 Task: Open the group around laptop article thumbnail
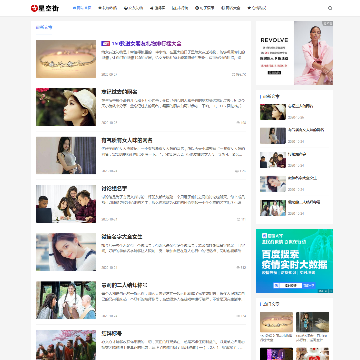[x=66, y=204]
